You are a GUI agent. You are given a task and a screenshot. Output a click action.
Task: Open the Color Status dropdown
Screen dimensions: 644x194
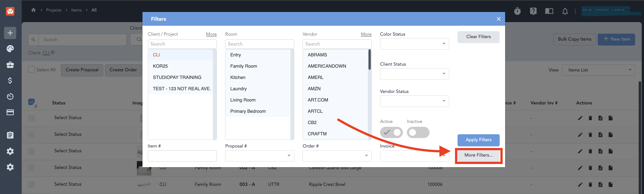pyautogui.click(x=414, y=44)
